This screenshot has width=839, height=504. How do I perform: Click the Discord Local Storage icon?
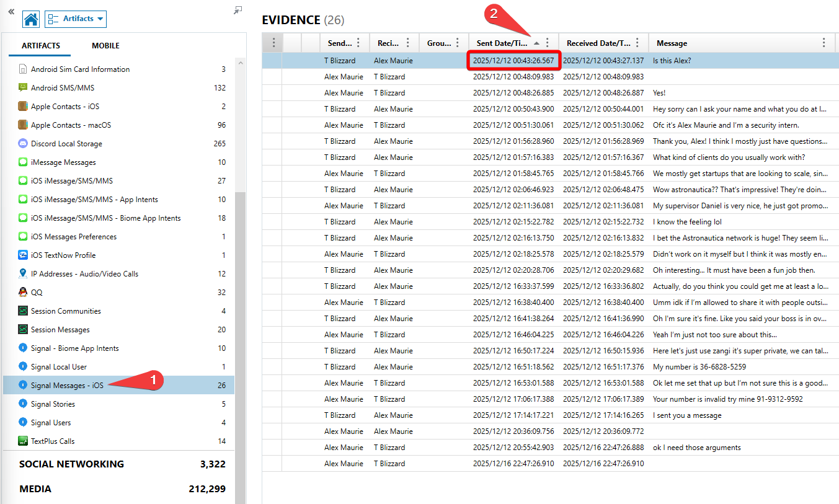tap(23, 144)
